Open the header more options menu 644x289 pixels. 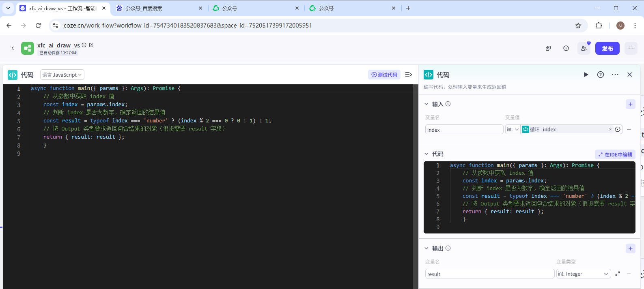[x=631, y=48]
